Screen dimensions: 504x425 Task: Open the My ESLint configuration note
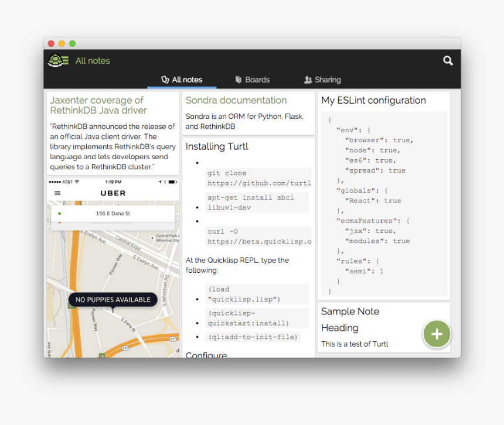click(x=373, y=100)
